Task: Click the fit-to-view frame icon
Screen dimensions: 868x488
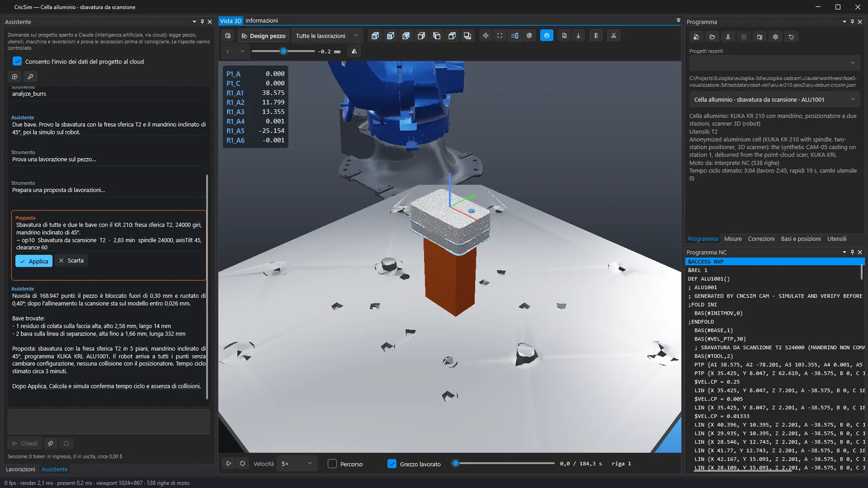Action: point(500,36)
